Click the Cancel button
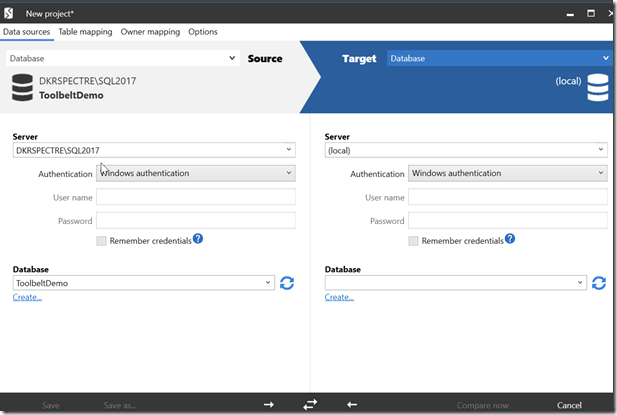Image resolution: width=617 pixels, height=415 pixels. [x=569, y=405]
